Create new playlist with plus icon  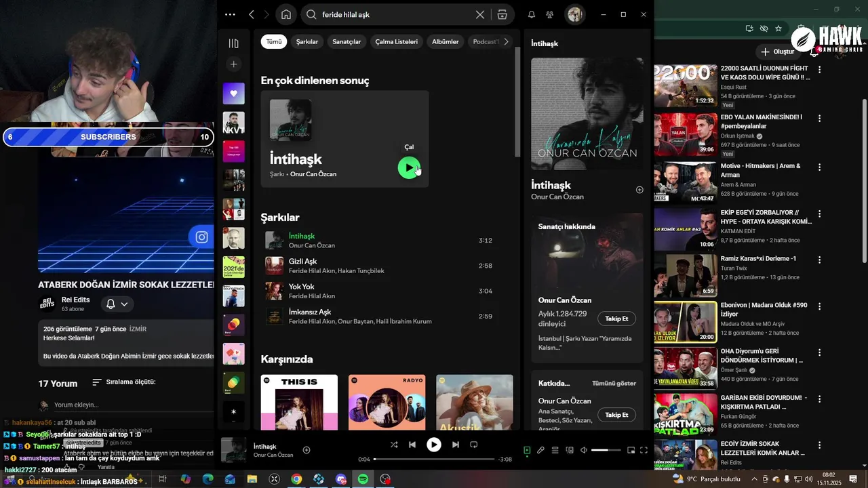(234, 64)
